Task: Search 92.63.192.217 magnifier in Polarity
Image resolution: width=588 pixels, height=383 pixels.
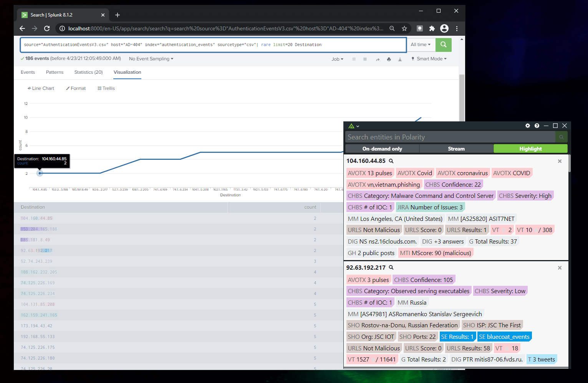Action: point(391,267)
